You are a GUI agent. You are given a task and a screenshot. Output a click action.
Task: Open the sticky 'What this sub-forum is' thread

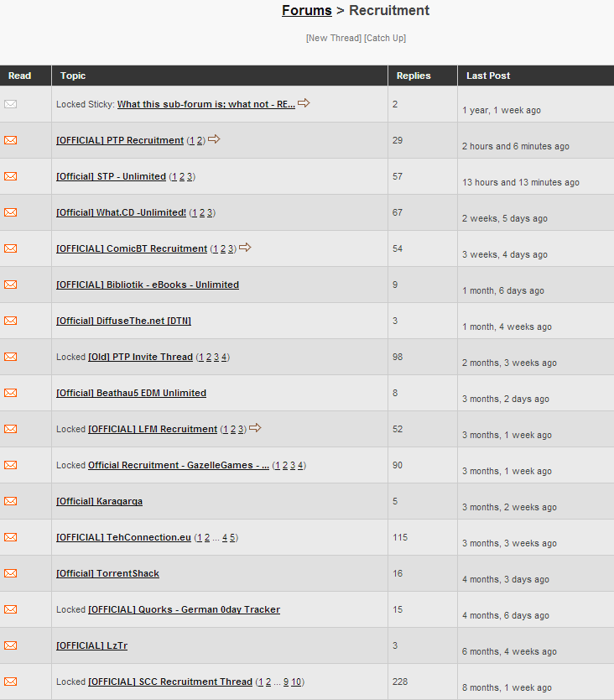206,104
